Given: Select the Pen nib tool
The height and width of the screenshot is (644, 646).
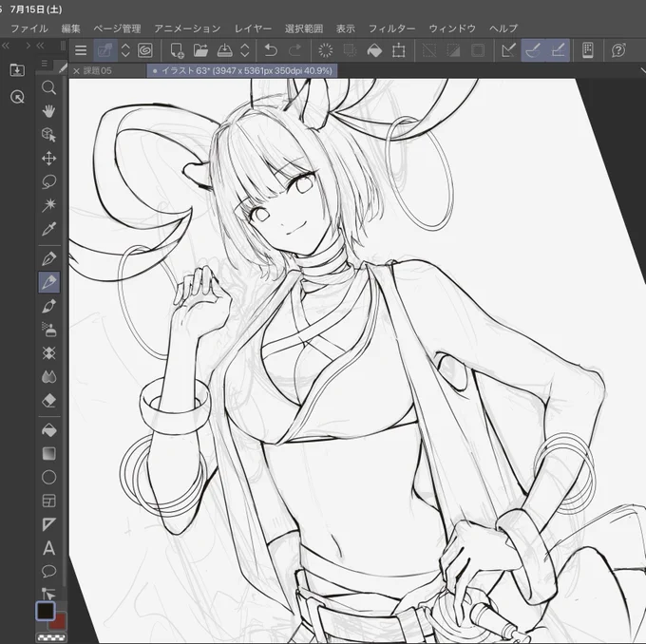Looking at the screenshot, I should 48,258.
